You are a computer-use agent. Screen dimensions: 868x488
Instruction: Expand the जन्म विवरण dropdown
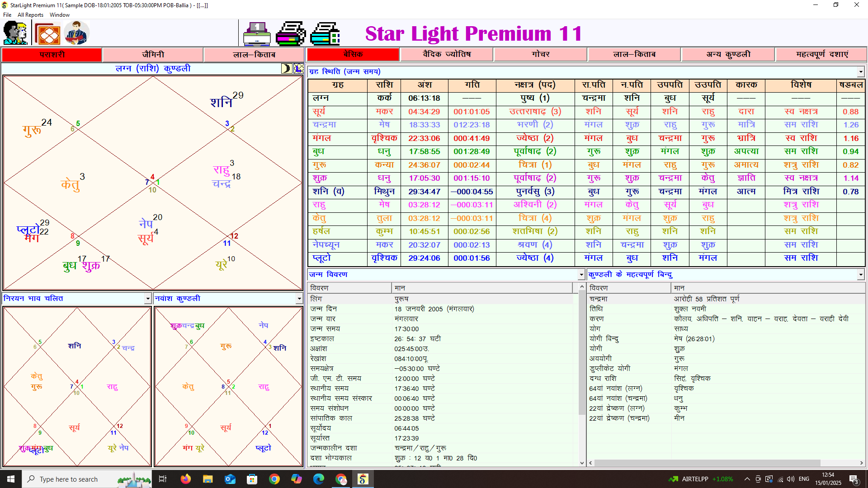(581, 275)
